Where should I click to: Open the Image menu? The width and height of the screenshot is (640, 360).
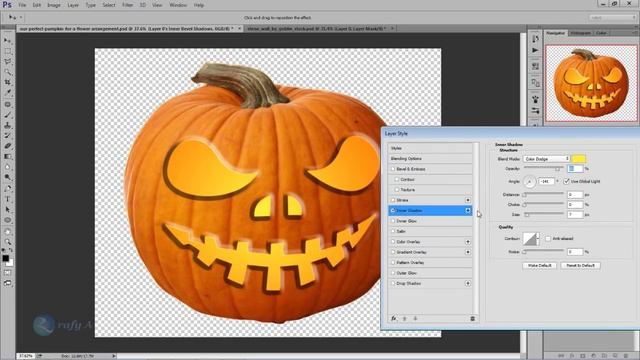[x=54, y=5]
